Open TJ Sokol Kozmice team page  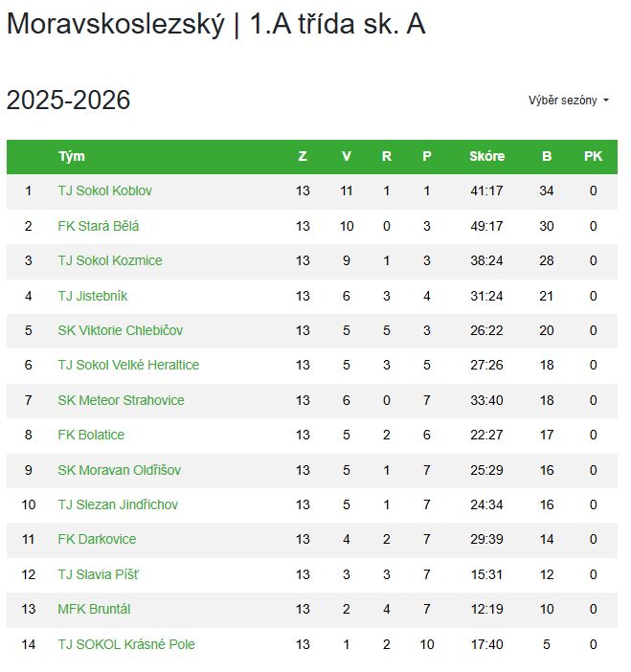point(110,261)
